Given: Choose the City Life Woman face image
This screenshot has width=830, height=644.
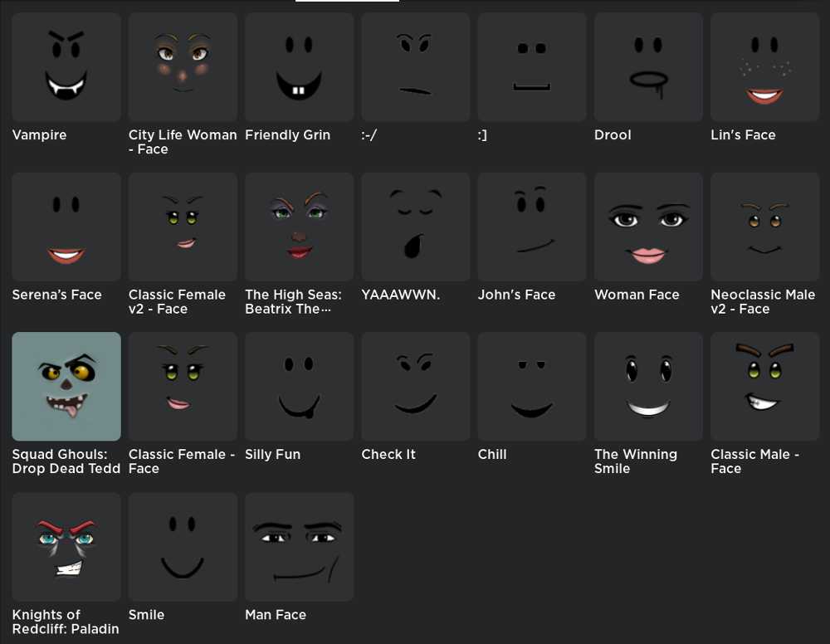Looking at the screenshot, I should (183, 67).
